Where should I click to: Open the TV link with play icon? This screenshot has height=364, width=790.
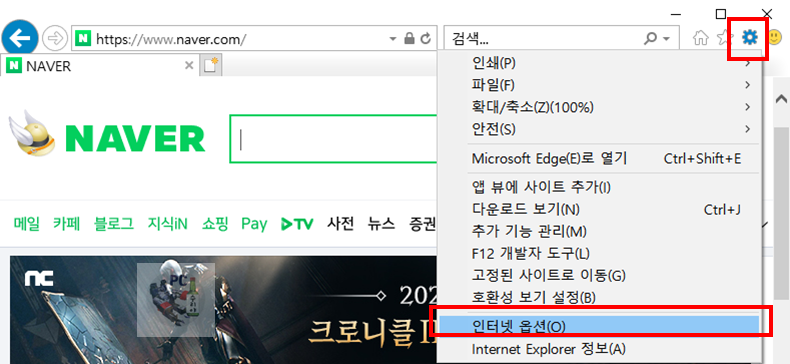tap(297, 224)
